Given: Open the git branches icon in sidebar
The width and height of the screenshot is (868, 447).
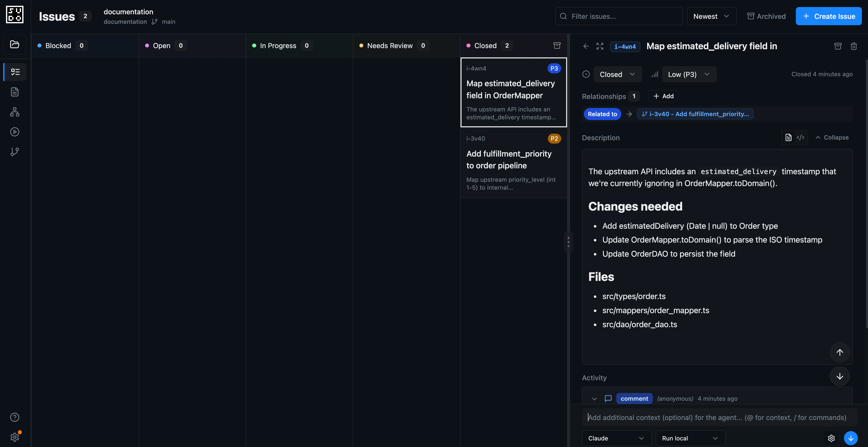Looking at the screenshot, I should click(15, 152).
